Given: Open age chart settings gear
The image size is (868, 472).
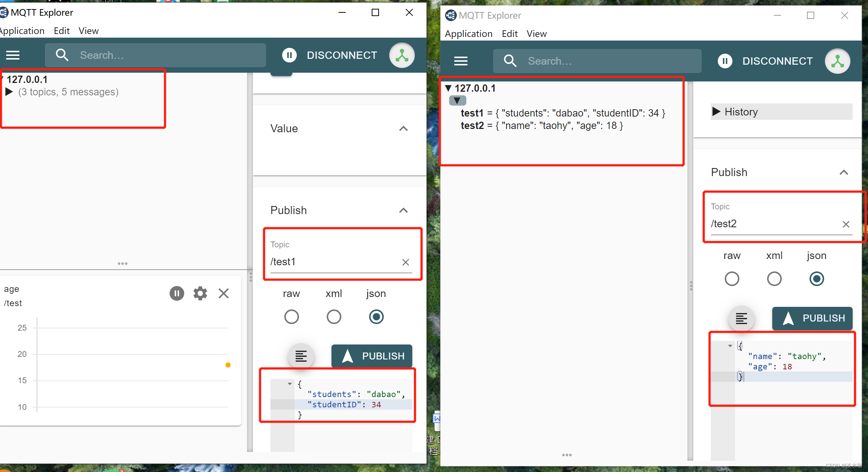Looking at the screenshot, I should click(200, 293).
